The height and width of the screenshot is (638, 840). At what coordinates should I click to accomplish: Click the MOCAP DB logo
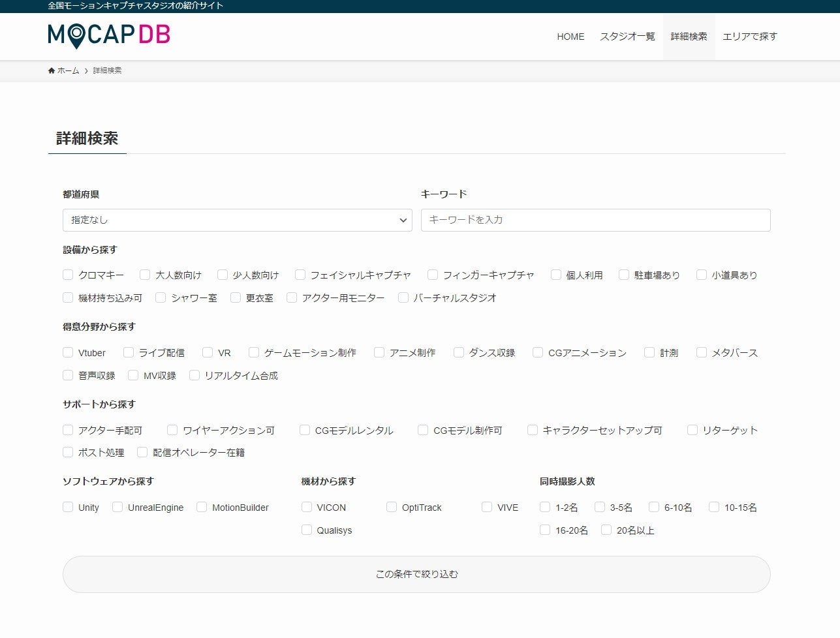pos(109,35)
